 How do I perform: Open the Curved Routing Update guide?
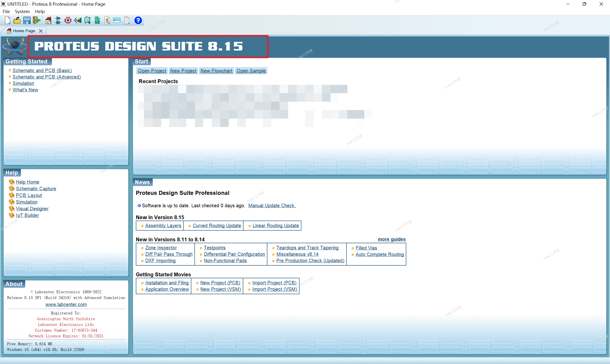(x=217, y=226)
